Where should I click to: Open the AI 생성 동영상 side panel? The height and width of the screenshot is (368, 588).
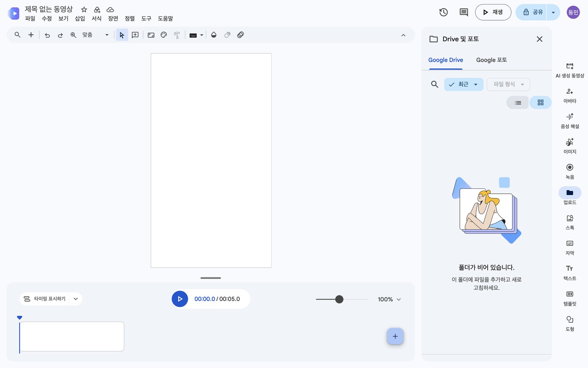(x=570, y=70)
